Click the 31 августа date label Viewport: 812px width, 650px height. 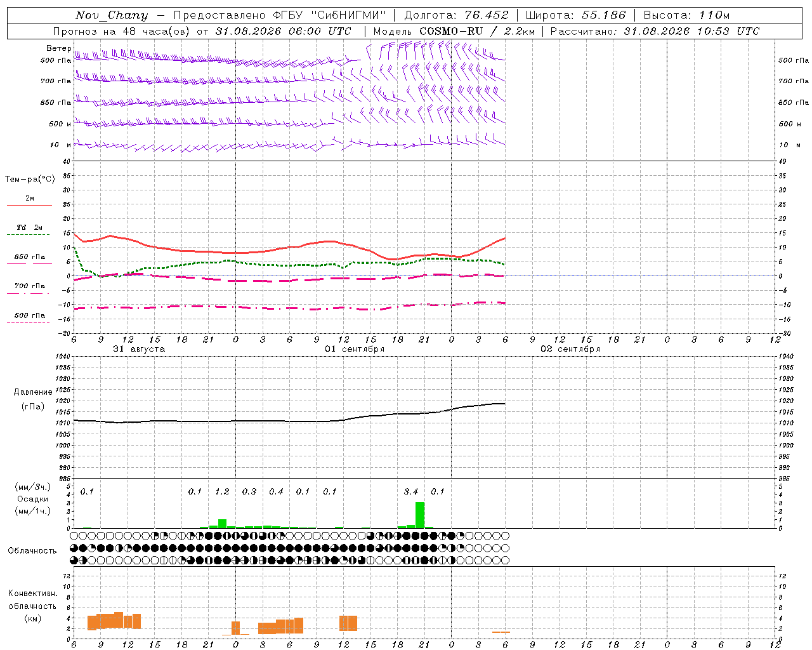[139, 349]
